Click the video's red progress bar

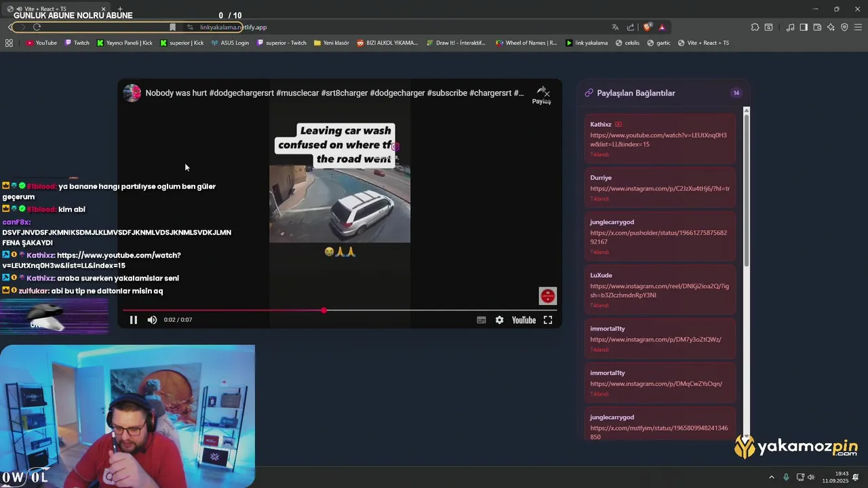click(x=339, y=310)
